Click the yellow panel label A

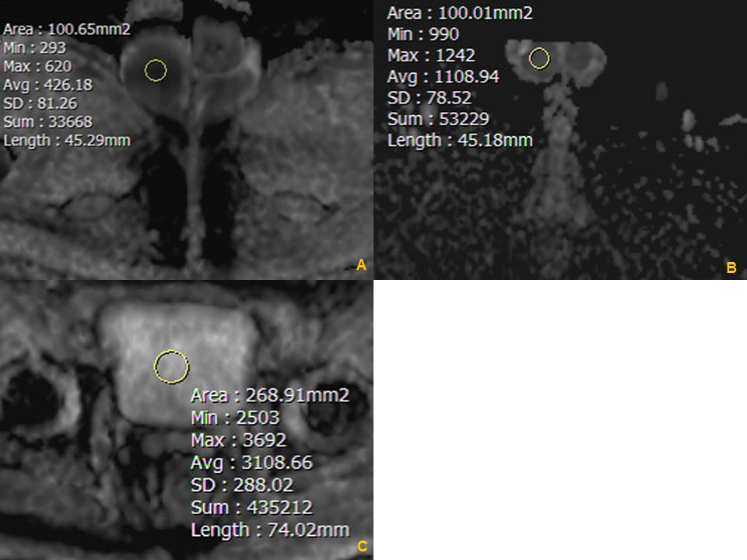360,266
